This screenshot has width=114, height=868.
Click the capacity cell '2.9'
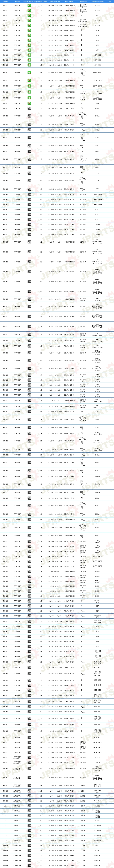41,103
